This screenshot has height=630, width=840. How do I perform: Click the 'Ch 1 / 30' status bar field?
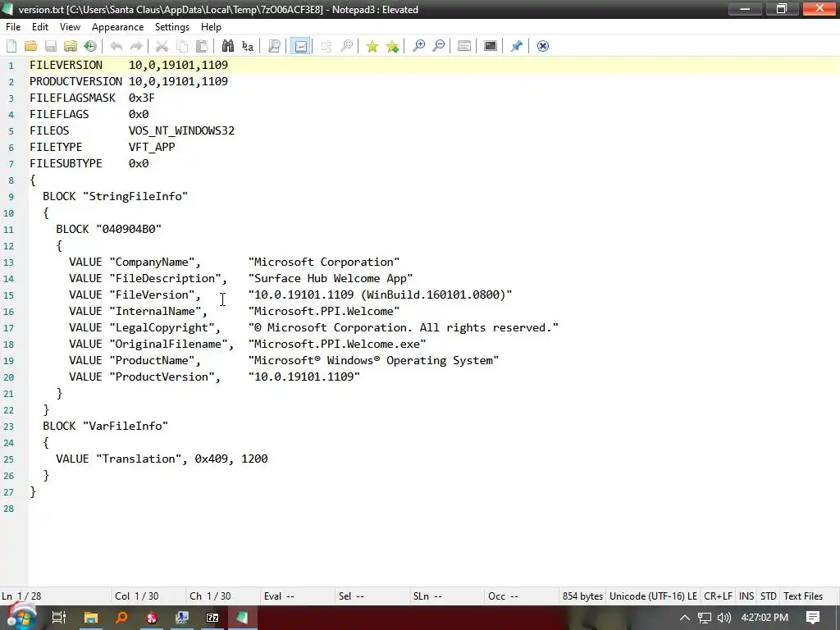[223, 596]
